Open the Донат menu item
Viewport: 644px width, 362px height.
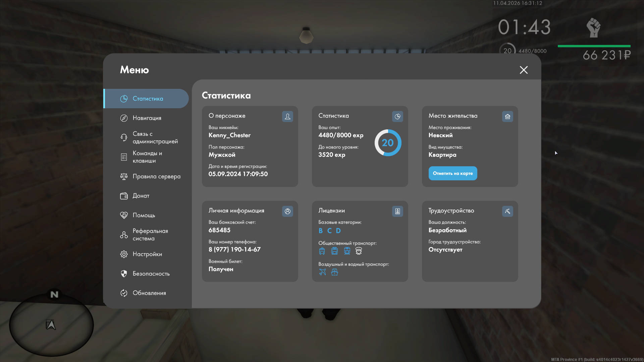click(141, 196)
